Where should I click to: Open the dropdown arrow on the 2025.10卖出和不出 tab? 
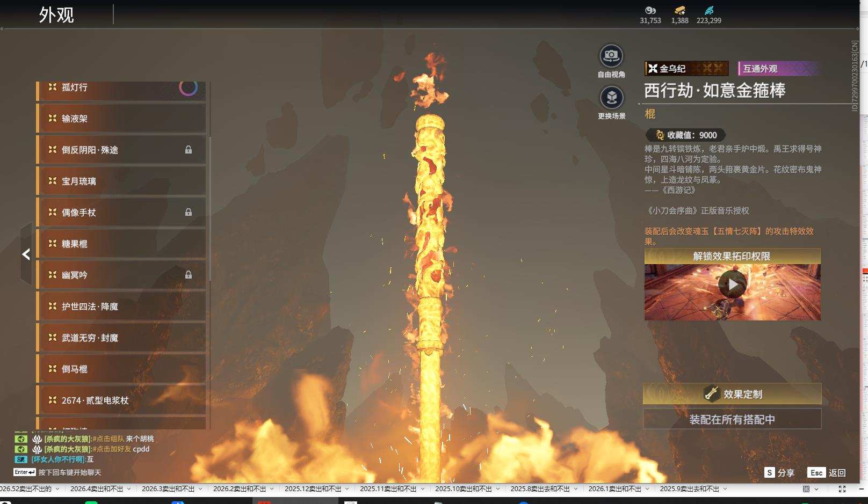[497, 489]
